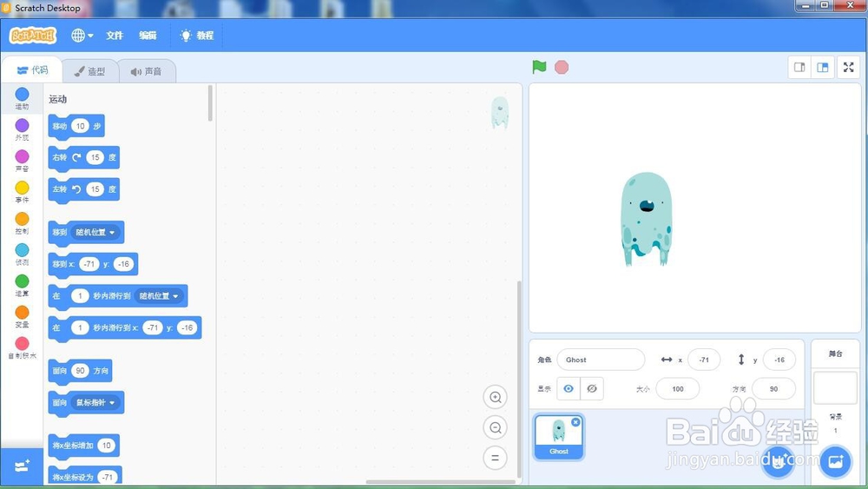868x489 pixels.
Task: Delete the Ghost sprite with x button
Action: click(575, 422)
